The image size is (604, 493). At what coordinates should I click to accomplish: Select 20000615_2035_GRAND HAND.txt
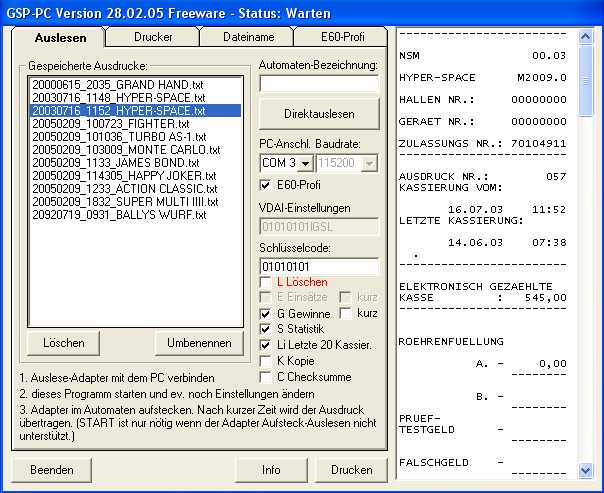[x=136, y=85]
